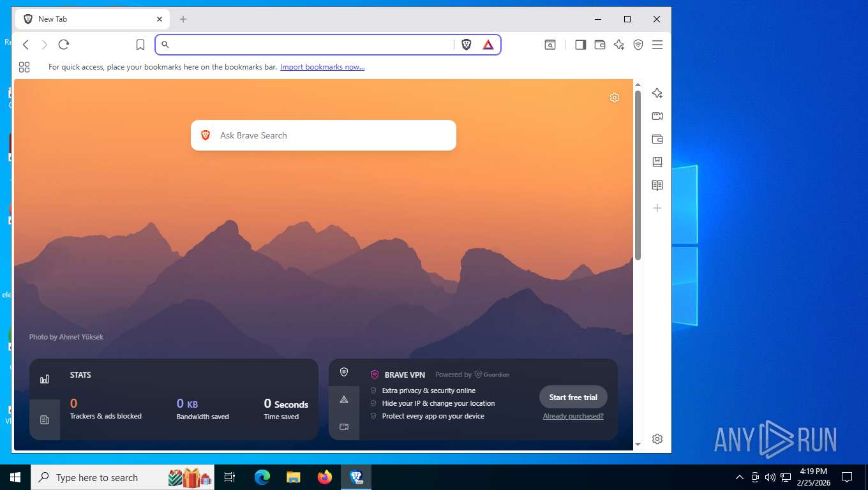Expand hidden system tray icons

740,477
